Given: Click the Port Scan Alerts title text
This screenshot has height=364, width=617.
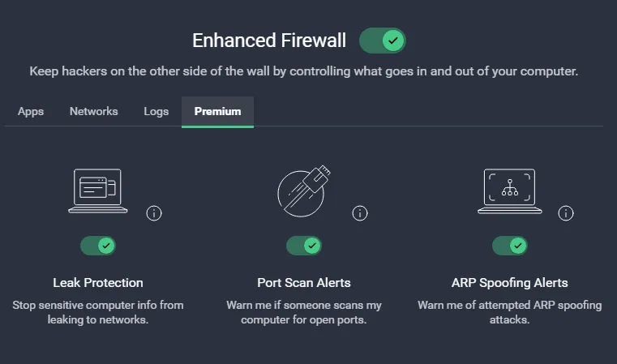Looking at the screenshot, I should (304, 283).
